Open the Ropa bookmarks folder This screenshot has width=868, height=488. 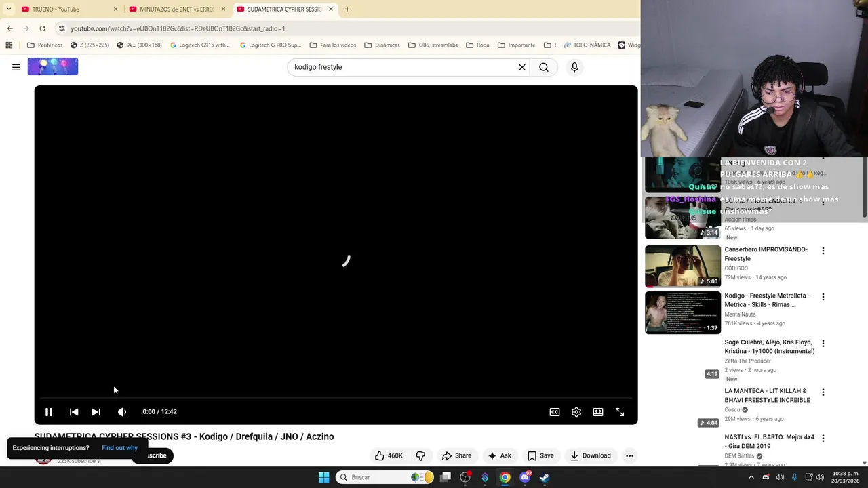pos(477,45)
